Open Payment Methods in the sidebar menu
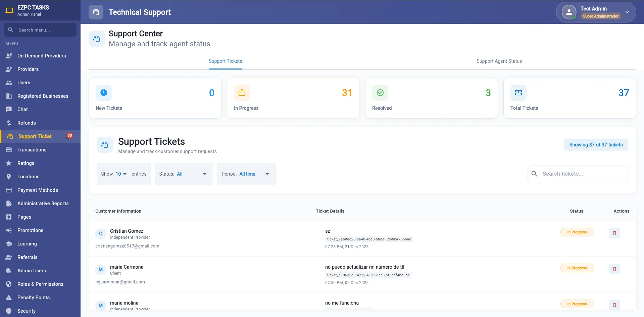This screenshot has height=317, width=644. coord(40,190)
